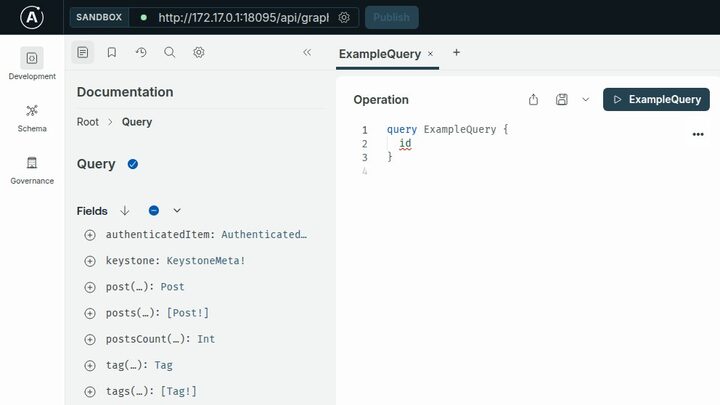Viewport: 720px width, 405px height.
Task: Add a new operation tab
Action: (456, 52)
